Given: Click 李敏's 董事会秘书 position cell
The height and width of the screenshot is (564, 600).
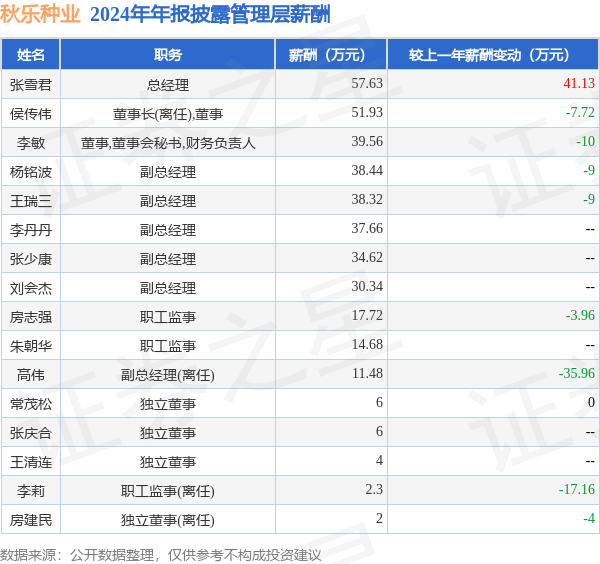Looking at the screenshot, I should 167,143.
